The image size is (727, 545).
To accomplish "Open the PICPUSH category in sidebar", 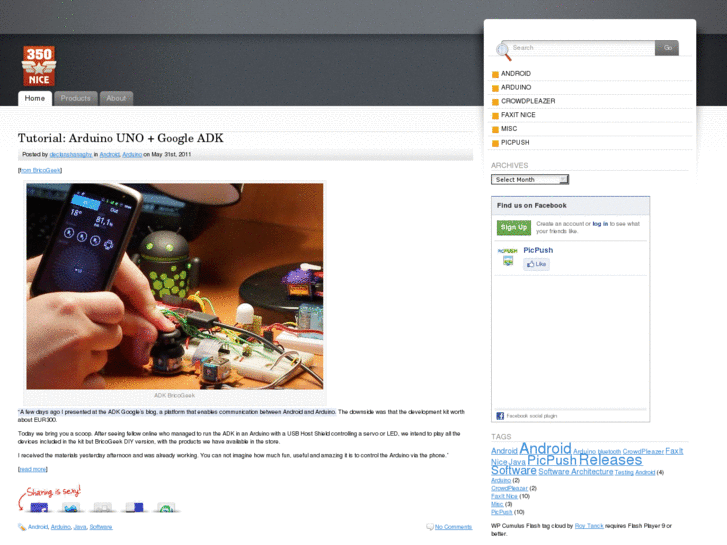I will (x=515, y=142).
